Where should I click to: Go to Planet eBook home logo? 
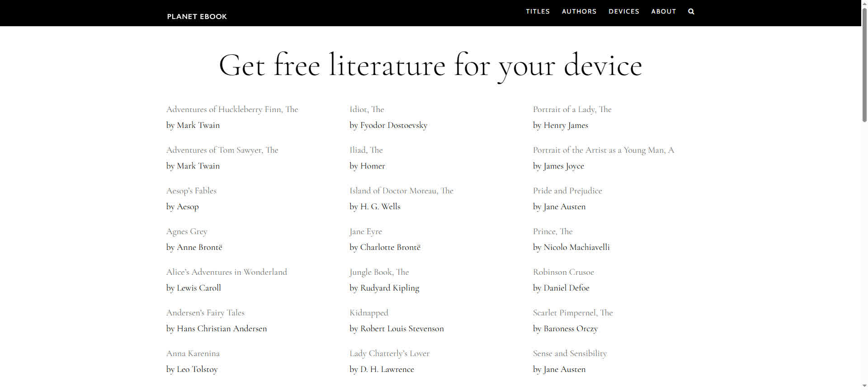tap(197, 16)
